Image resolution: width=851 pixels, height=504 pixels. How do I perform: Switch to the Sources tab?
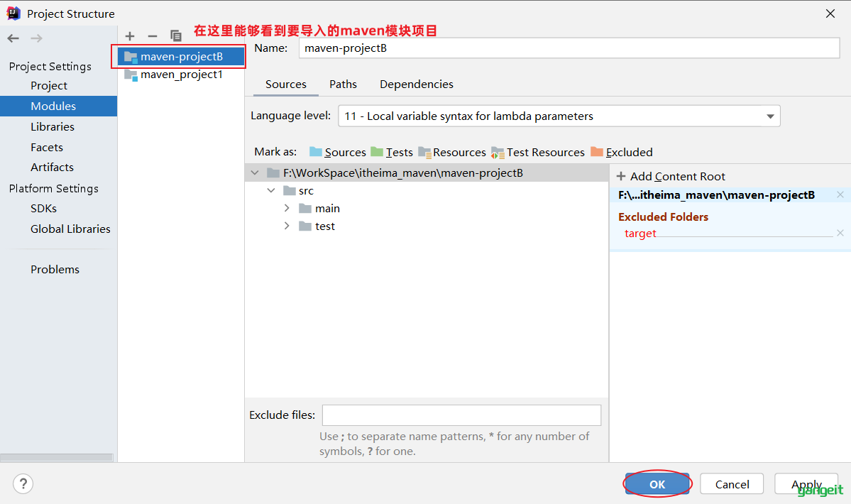(286, 84)
